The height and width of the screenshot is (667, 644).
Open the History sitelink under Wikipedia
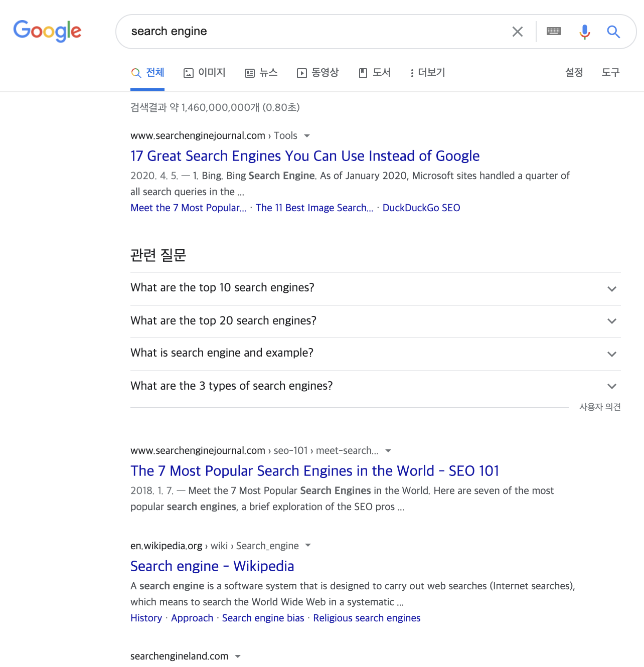pyautogui.click(x=146, y=618)
